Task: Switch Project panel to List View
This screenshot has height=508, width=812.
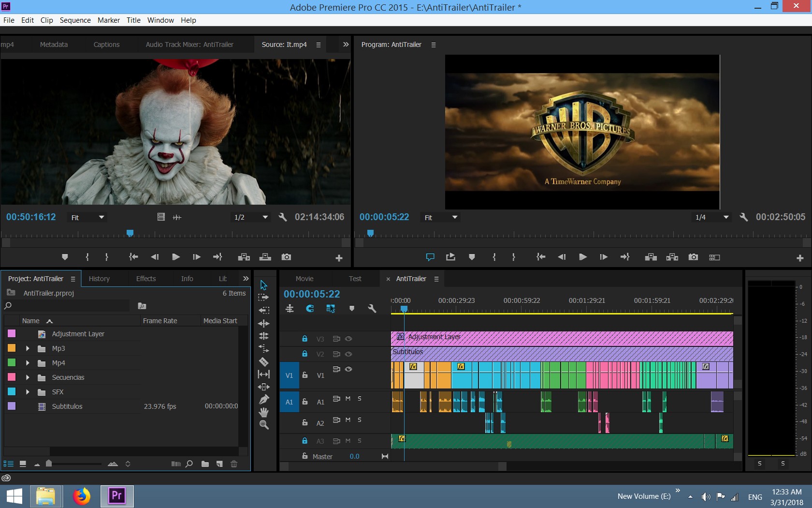Action: [x=9, y=464]
